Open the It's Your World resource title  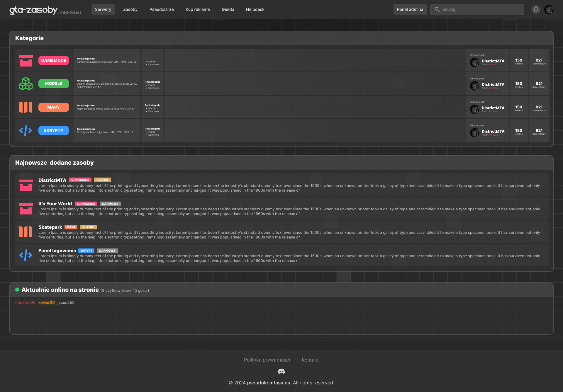(x=55, y=204)
